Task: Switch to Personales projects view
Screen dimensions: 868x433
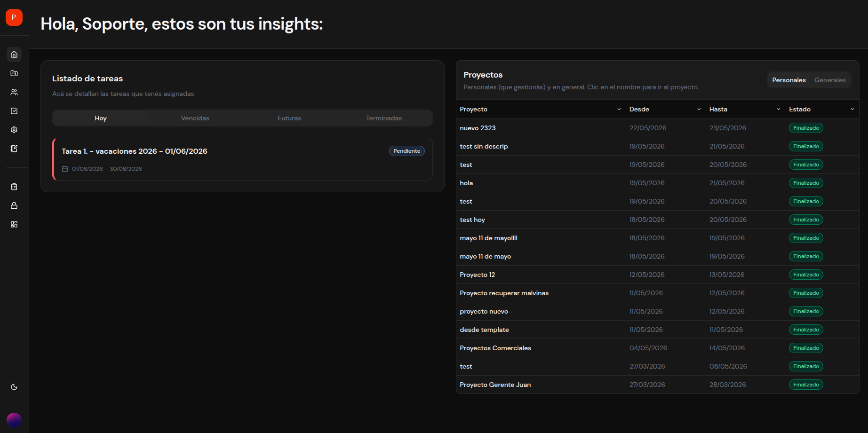Action: pyautogui.click(x=789, y=80)
